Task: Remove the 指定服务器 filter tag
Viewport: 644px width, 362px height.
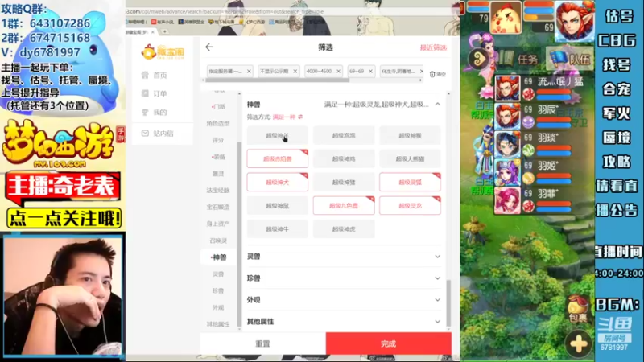Action: (249, 72)
